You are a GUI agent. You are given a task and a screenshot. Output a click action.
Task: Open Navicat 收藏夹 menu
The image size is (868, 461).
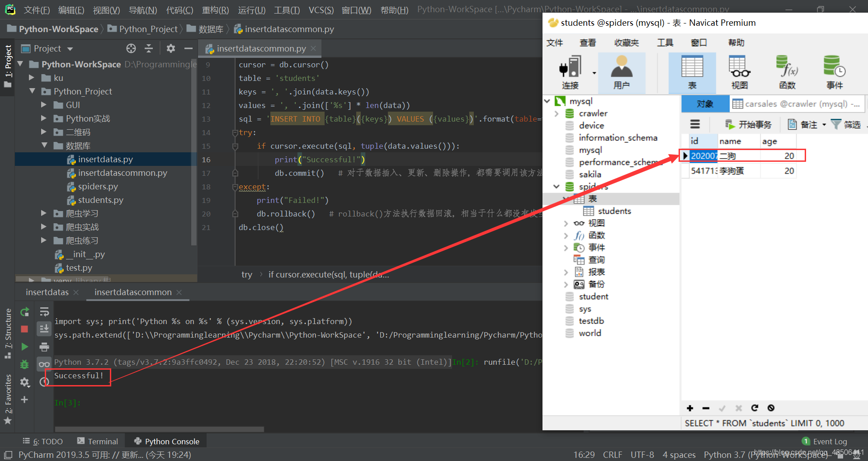(626, 42)
